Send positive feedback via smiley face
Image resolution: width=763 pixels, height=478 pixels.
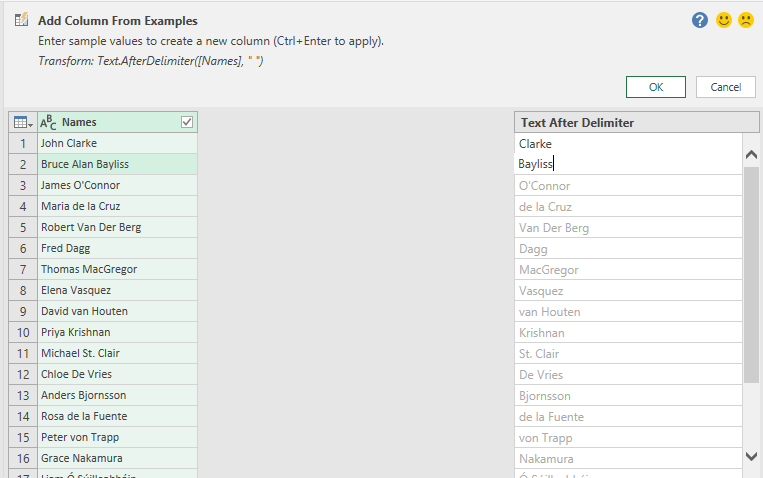pyautogui.click(x=724, y=20)
